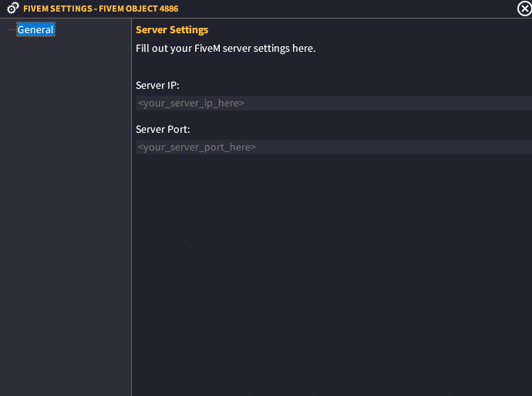Close the FiveM Settings dialog
The height and width of the screenshot is (396, 532).
[524, 8]
